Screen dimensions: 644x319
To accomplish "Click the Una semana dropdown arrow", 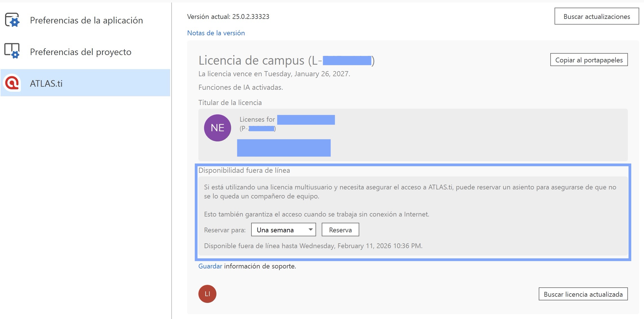I will click(310, 230).
